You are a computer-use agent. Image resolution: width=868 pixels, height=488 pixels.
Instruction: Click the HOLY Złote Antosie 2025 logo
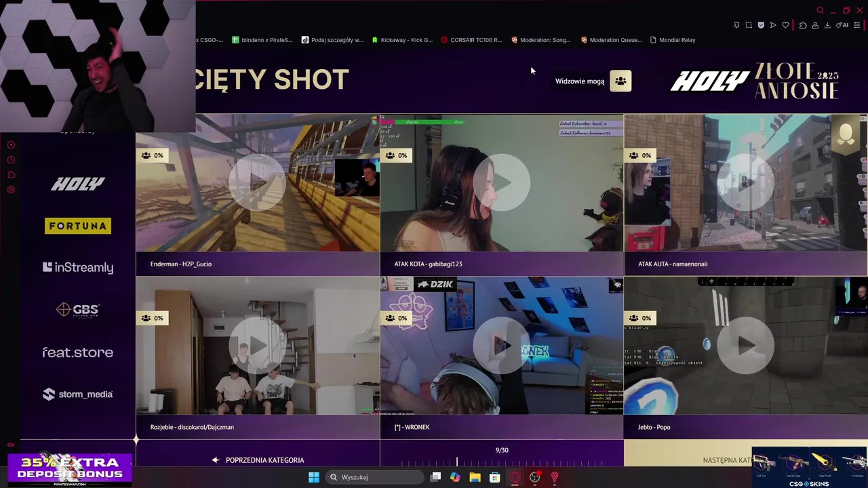[x=755, y=81]
